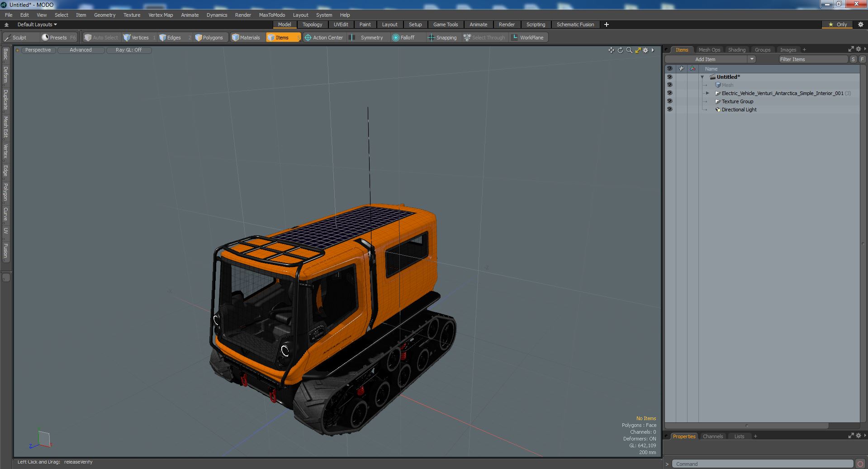Open the MaxToModo menu

coord(272,15)
